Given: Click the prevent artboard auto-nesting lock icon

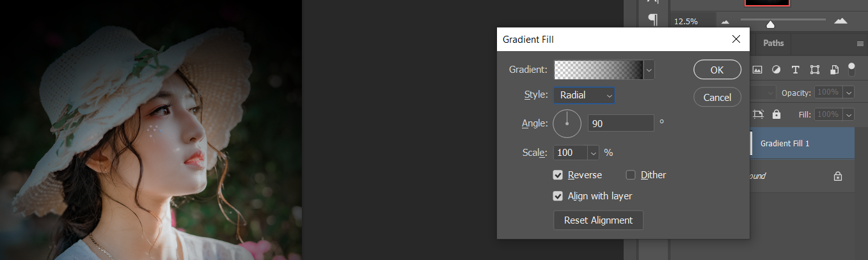Looking at the screenshot, I should pos(759,114).
